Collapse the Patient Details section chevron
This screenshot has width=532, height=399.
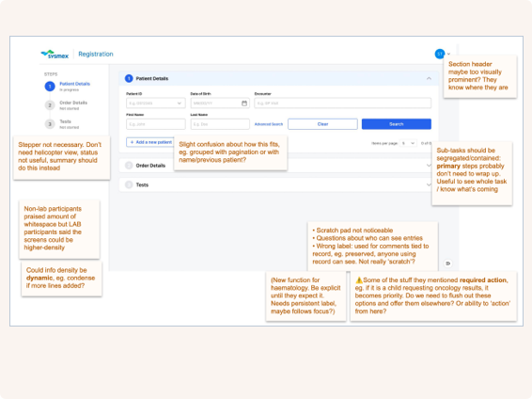coord(429,78)
